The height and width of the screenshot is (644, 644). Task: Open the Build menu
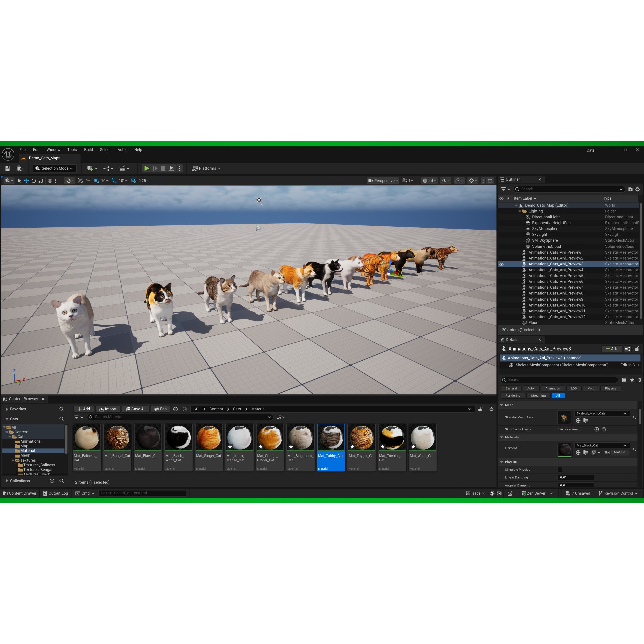pyautogui.click(x=88, y=150)
